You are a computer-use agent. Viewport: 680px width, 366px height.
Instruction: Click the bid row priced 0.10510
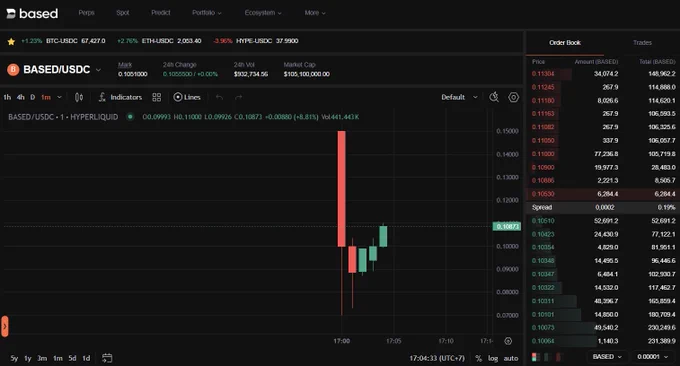click(603, 221)
